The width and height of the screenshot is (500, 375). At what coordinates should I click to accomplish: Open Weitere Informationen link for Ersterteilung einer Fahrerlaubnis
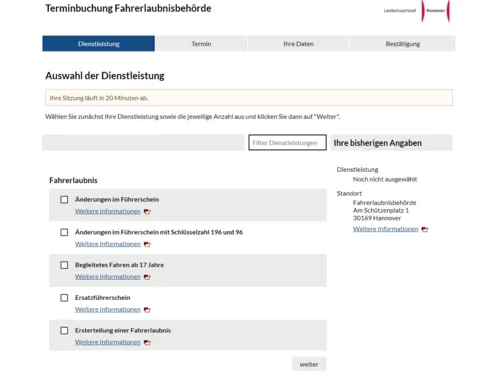(108, 342)
